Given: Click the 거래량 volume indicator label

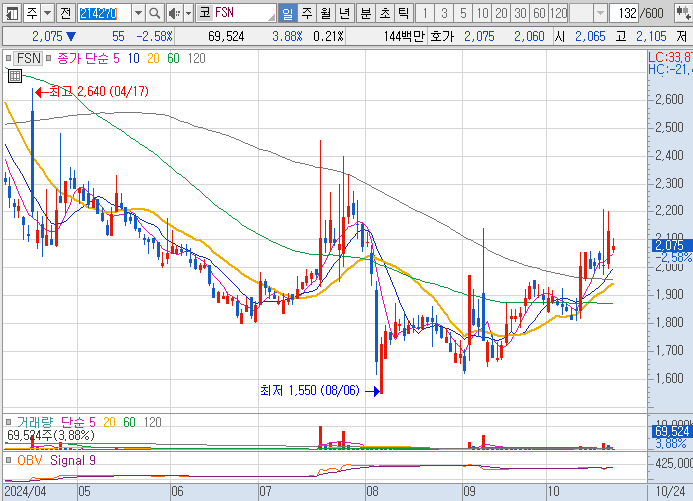Looking at the screenshot, I should click(x=35, y=422).
